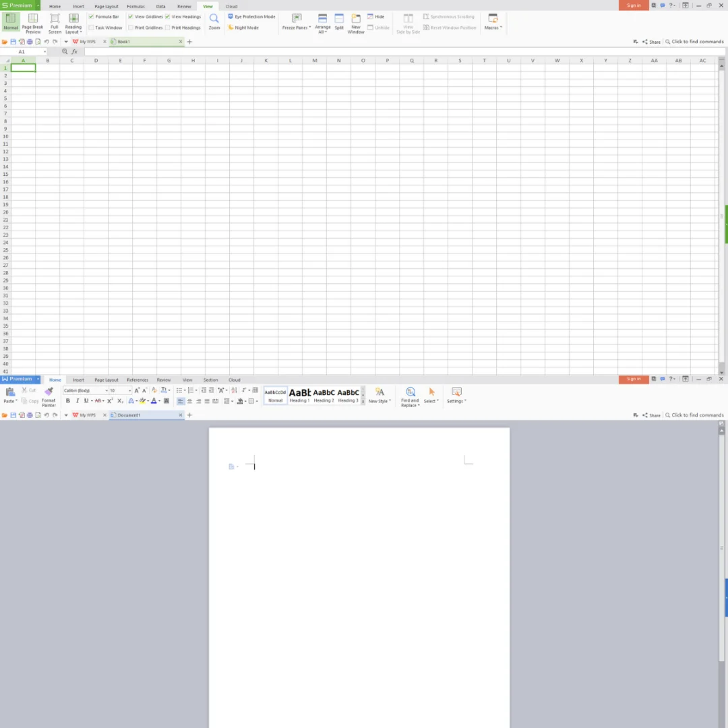
Task: Open the References tab in Writer
Action: 138,380
